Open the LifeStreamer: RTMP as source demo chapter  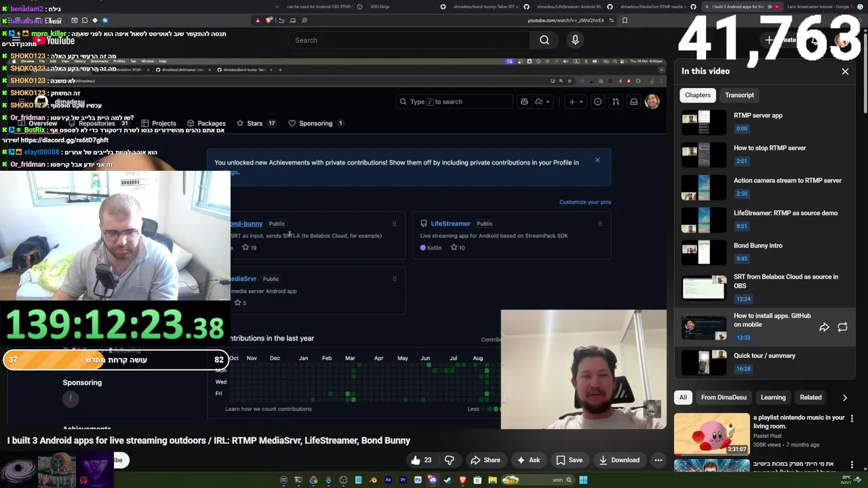click(764, 220)
